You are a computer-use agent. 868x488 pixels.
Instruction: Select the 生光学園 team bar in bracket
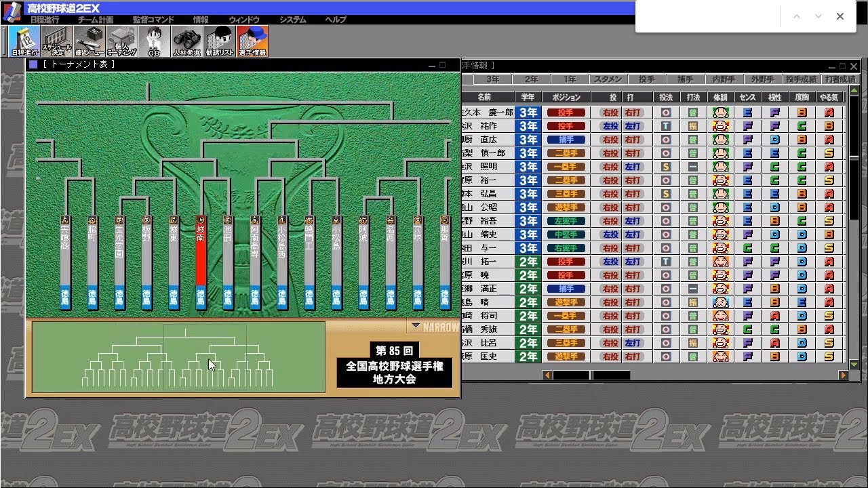tap(119, 263)
